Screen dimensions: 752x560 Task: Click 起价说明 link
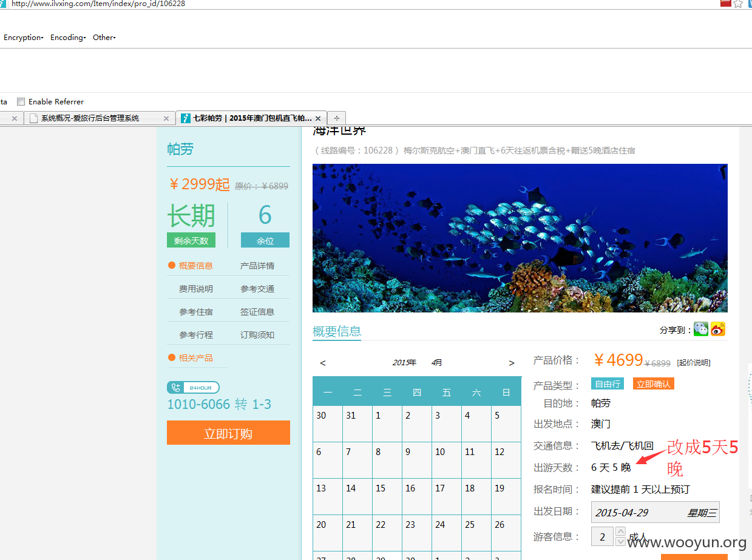(x=694, y=363)
